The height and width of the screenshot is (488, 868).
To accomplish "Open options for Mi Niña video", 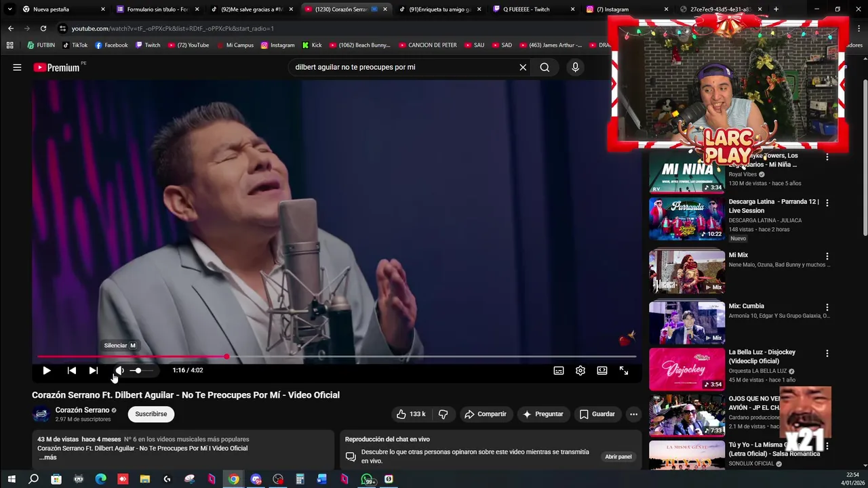I will coord(827,157).
